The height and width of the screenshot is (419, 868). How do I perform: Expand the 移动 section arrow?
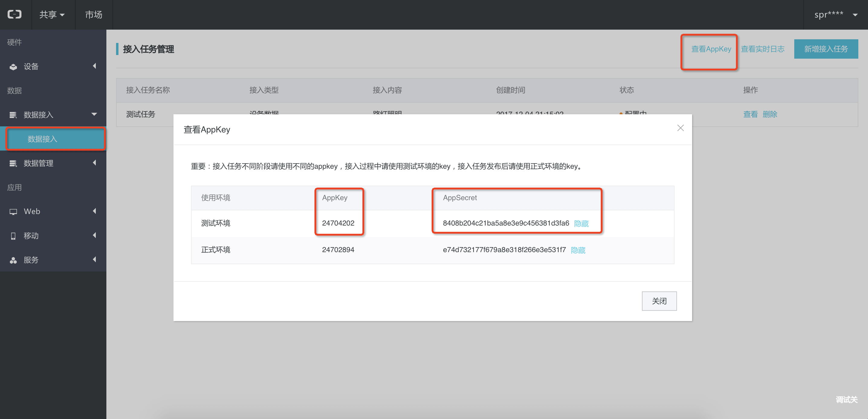tap(95, 235)
